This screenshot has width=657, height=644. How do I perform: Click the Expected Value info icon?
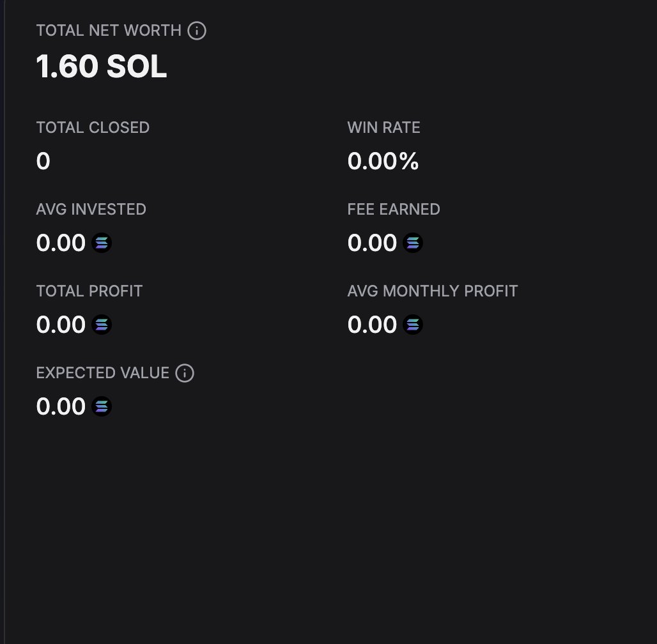pos(184,373)
